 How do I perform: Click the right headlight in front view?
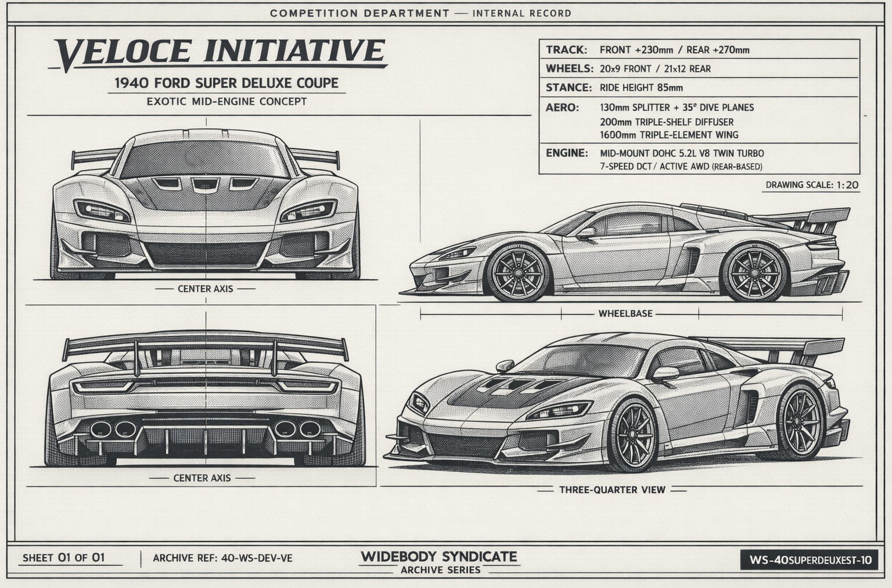click(308, 211)
